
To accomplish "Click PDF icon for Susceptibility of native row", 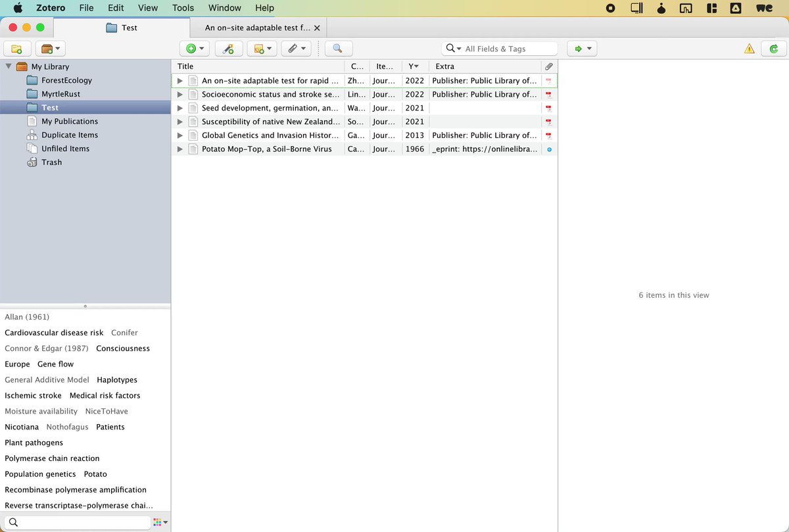I will pyautogui.click(x=548, y=122).
